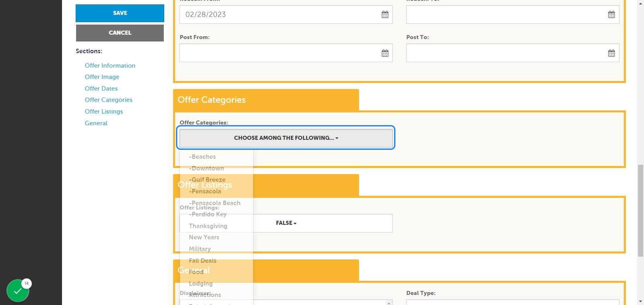The width and height of the screenshot is (644, 305).
Task: Open the Redeem To calendar picker
Action: coord(611,15)
